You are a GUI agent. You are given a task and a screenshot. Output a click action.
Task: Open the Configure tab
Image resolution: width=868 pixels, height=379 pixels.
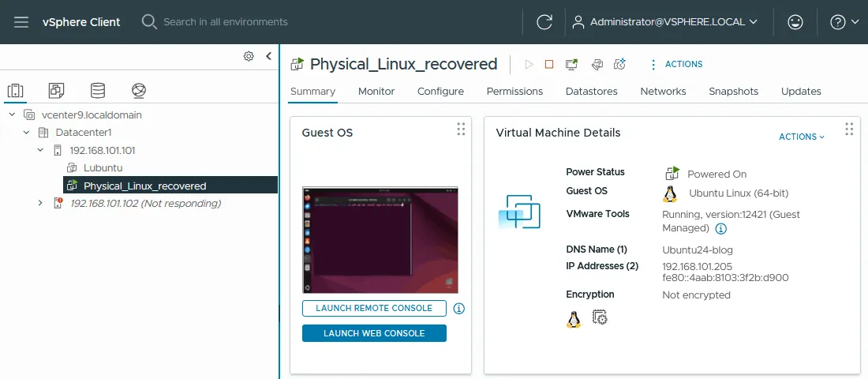click(440, 92)
